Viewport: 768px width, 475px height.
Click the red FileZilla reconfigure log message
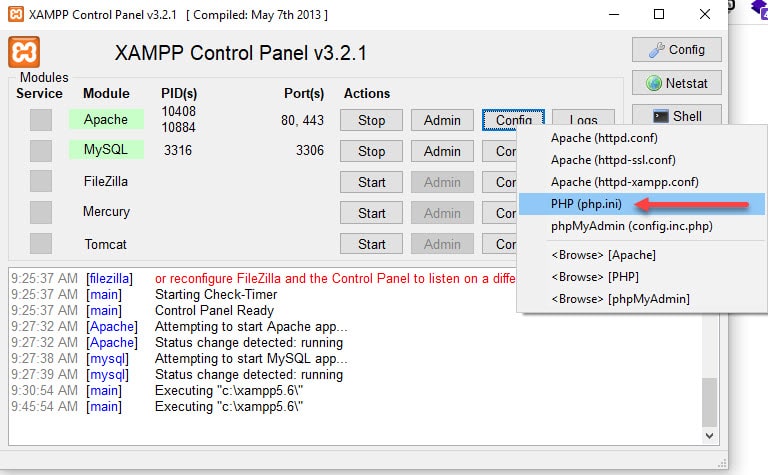335,279
